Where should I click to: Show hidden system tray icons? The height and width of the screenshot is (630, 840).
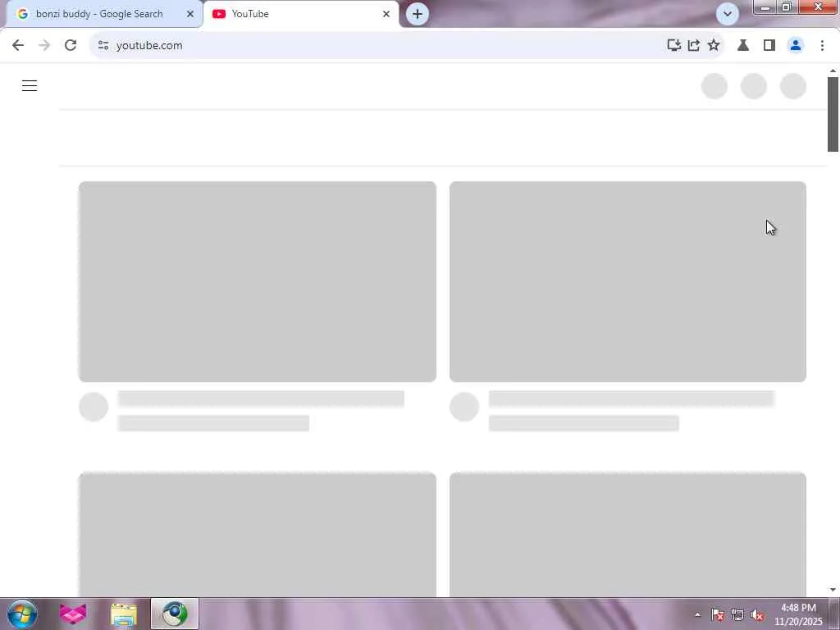coord(697,614)
